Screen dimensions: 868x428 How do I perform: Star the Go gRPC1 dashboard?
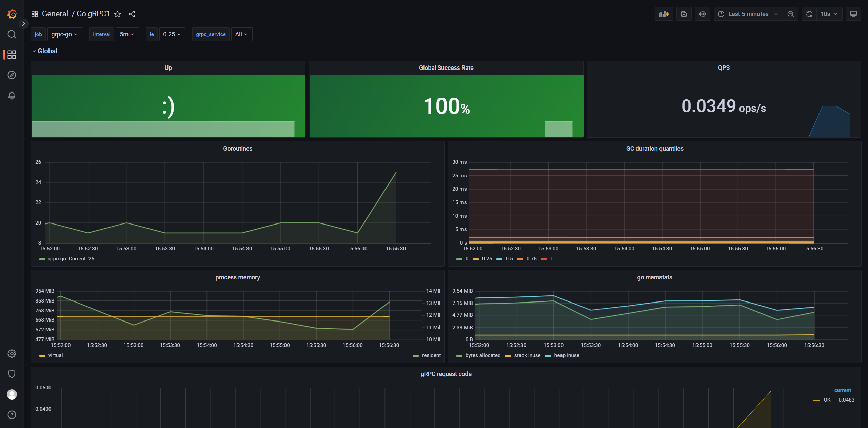(x=118, y=14)
